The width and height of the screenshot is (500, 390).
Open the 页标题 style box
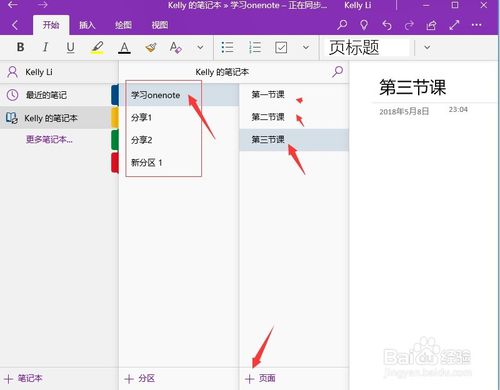(x=367, y=47)
